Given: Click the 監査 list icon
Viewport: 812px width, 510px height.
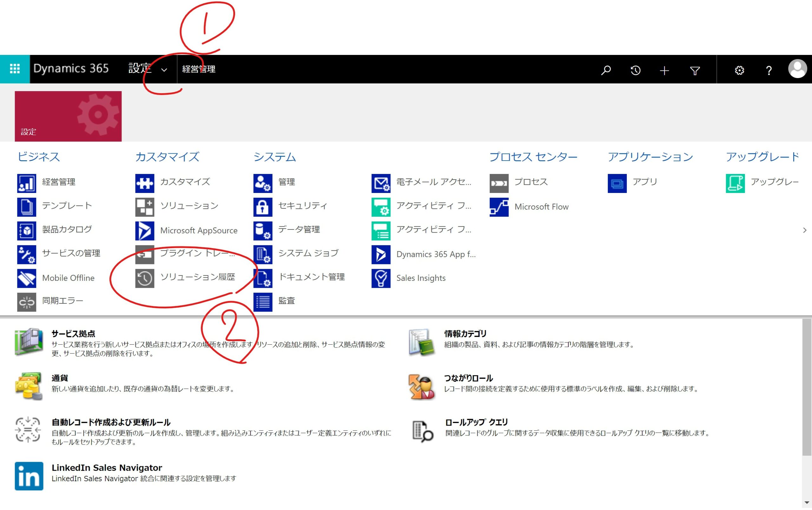Looking at the screenshot, I should click(263, 302).
